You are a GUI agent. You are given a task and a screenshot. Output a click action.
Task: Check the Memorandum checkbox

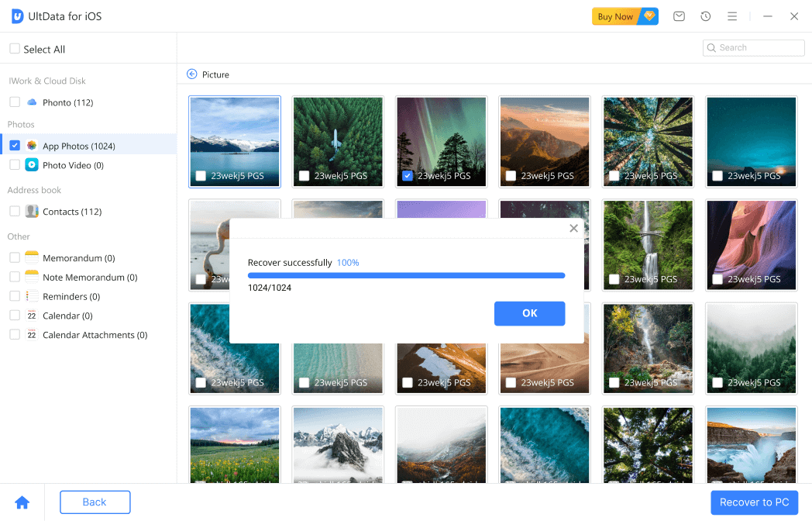click(x=13, y=257)
